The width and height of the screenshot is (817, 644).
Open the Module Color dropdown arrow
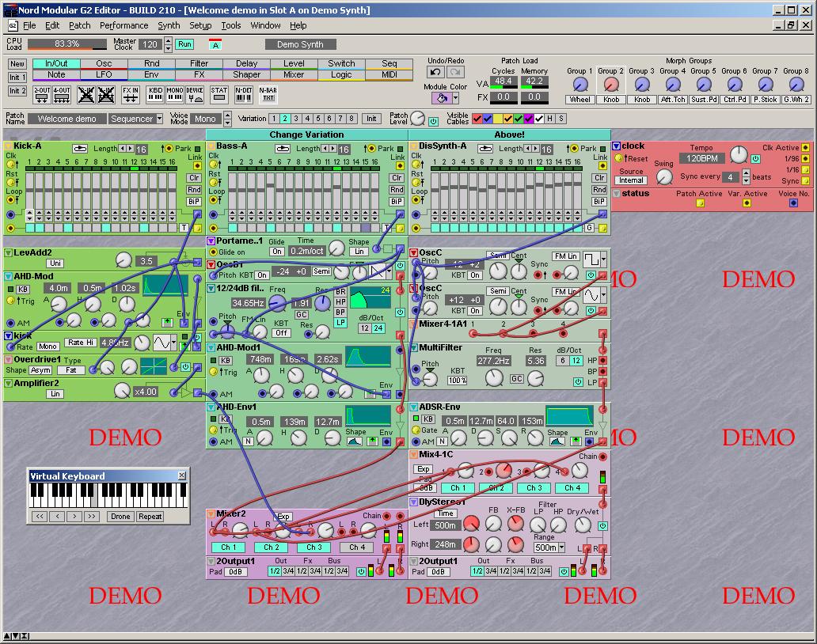coord(455,98)
